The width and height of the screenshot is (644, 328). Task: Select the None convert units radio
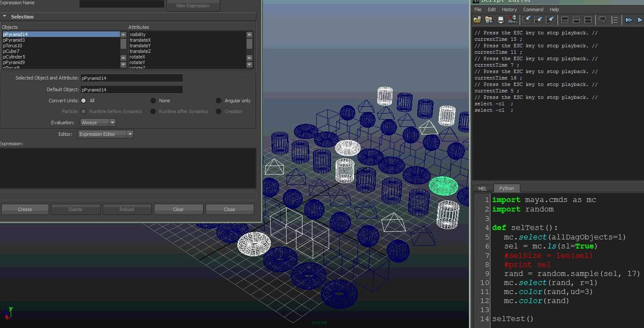(x=153, y=101)
